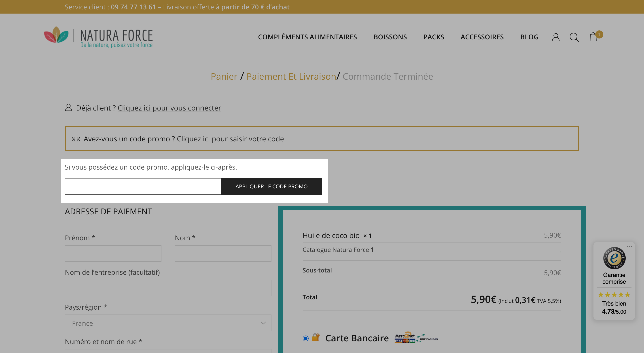Open the Compléments Alimentaires menu
The width and height of the screenshot is (644, 353).
coord(307,37)
